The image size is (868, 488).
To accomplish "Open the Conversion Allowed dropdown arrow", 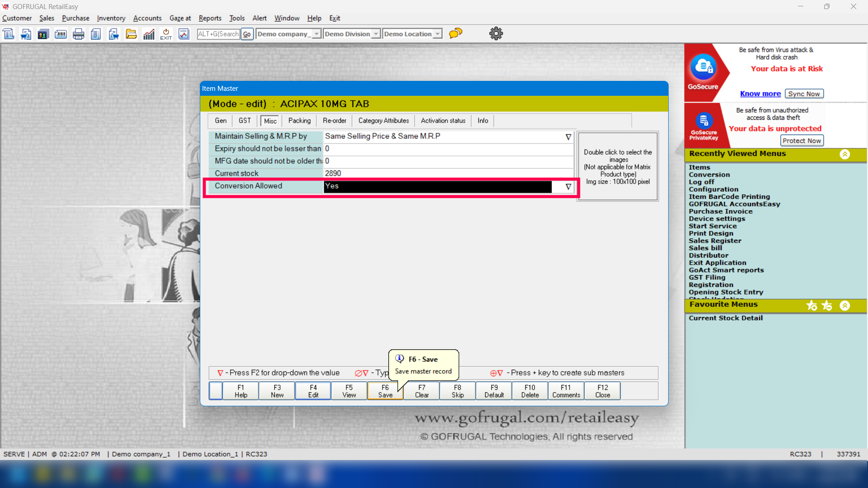I will click(568, 187).
